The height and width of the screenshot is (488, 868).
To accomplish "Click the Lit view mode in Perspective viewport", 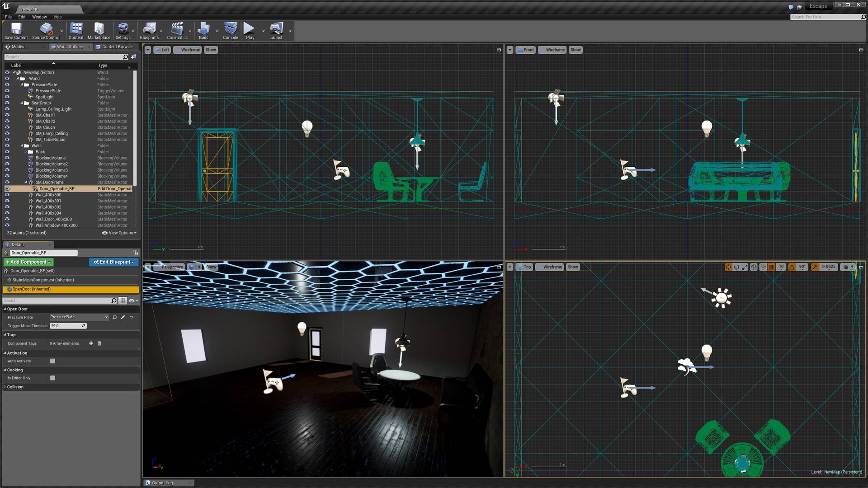I will (x=195, y=267).
